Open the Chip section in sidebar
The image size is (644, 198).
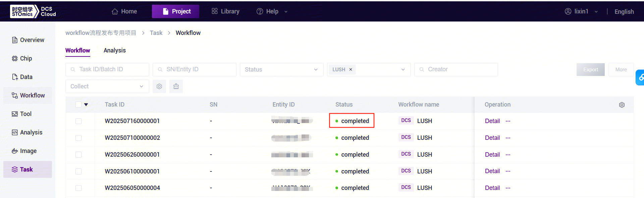tap(26, 58)
